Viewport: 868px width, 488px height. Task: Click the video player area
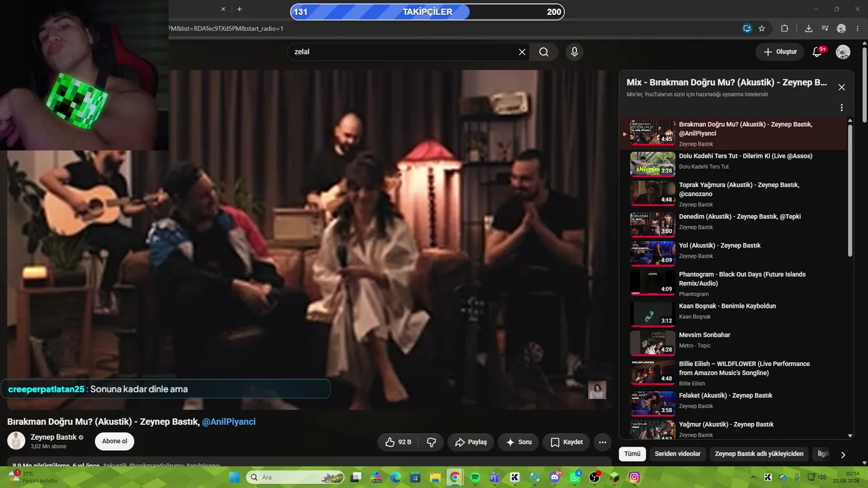click(x=309, y=239)
